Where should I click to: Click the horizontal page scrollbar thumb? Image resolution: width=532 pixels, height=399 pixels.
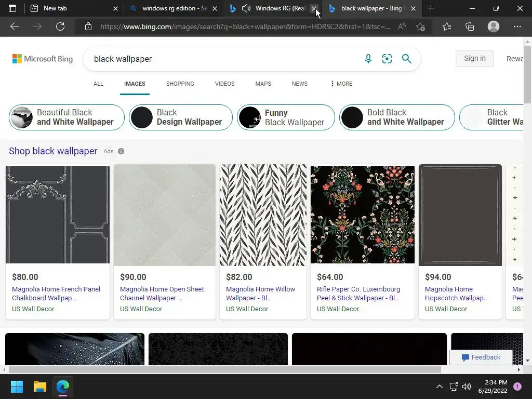coord(224,369)
